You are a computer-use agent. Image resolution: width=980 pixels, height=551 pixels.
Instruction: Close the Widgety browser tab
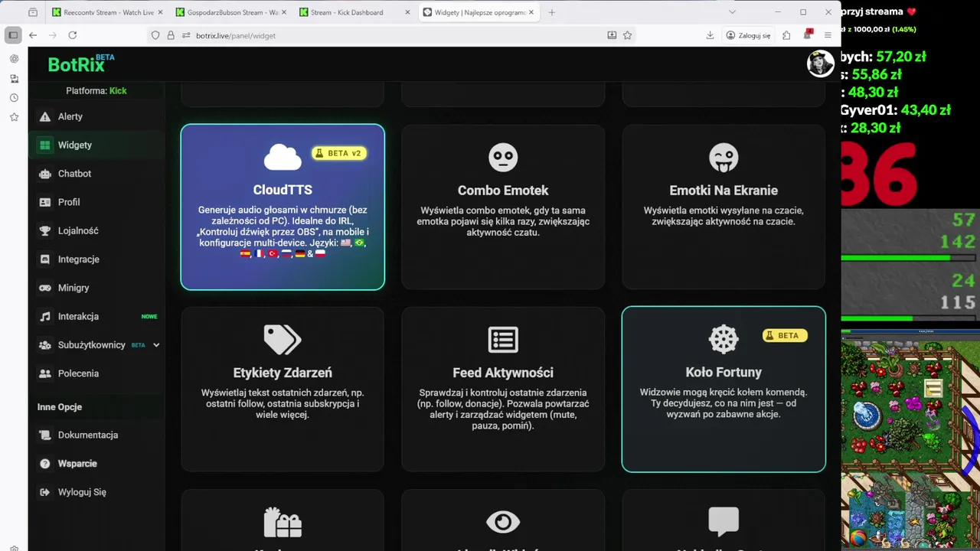531,12
